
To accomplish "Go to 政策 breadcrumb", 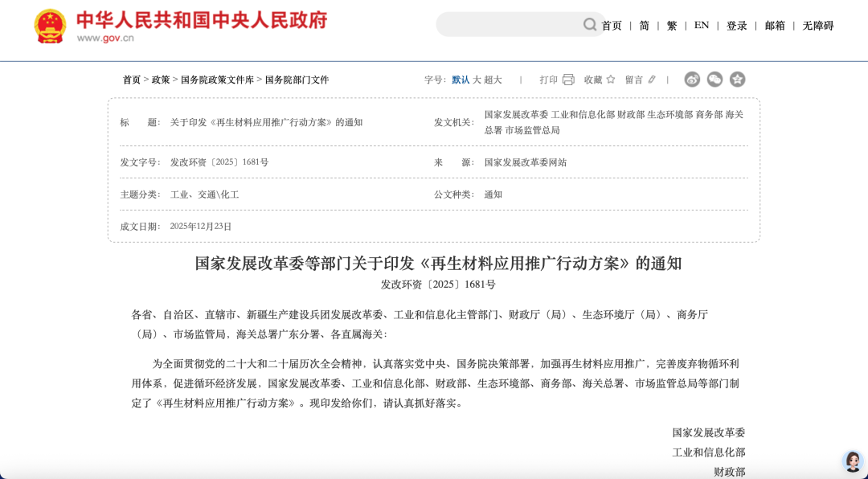I will 161,80.
